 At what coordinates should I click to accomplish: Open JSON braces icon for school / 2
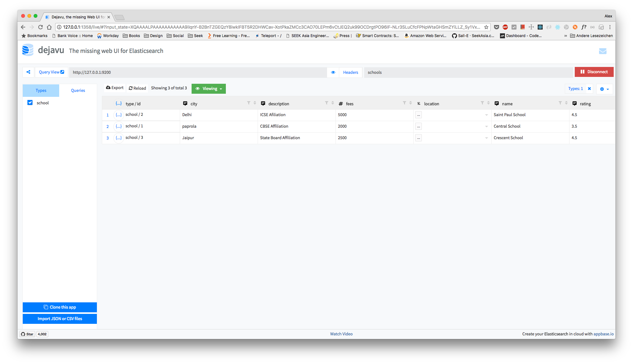tap(119, 115)
